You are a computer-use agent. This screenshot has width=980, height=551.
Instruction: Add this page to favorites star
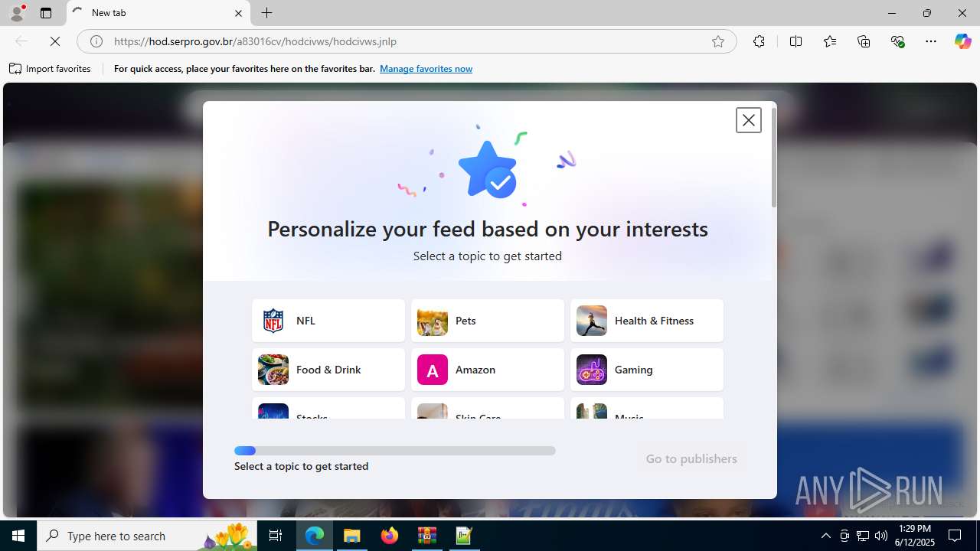click(x=718, y=41)
